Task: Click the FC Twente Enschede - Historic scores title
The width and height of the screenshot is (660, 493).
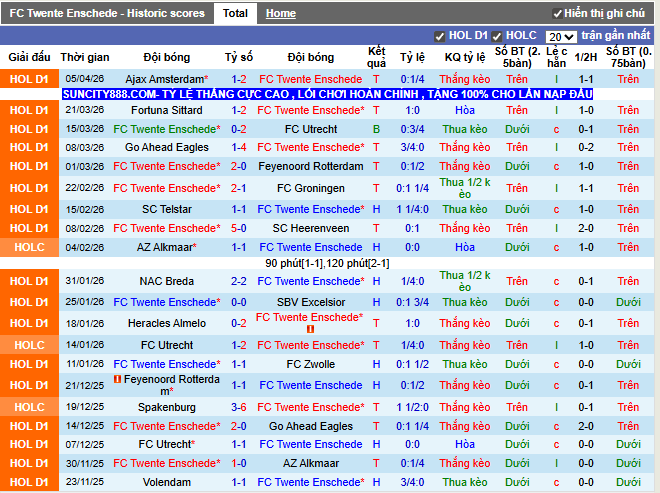Action: [x=107, y=13]
